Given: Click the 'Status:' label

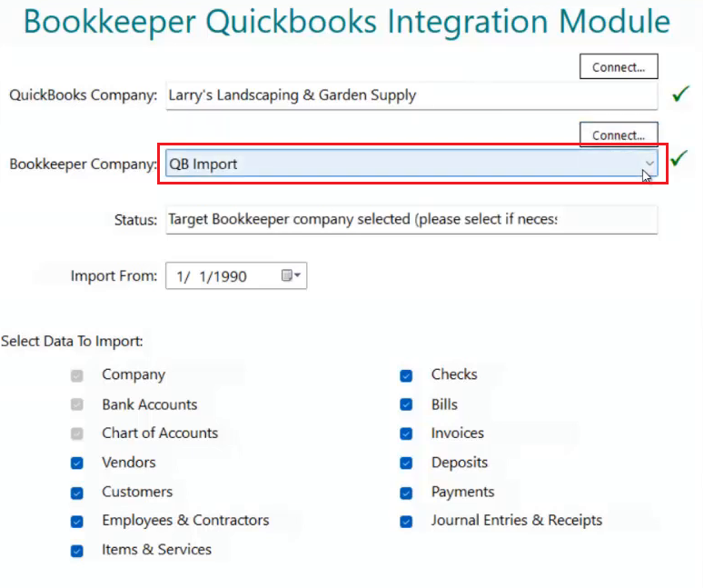Looking at the screenshot, I should (x=135, y=220).
